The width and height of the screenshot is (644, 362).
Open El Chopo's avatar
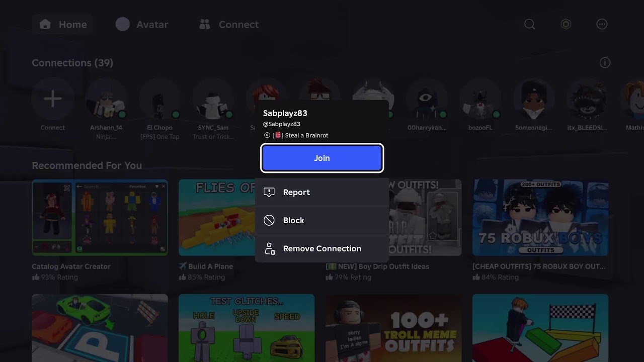pyautogui.click(x=159, y=99)
